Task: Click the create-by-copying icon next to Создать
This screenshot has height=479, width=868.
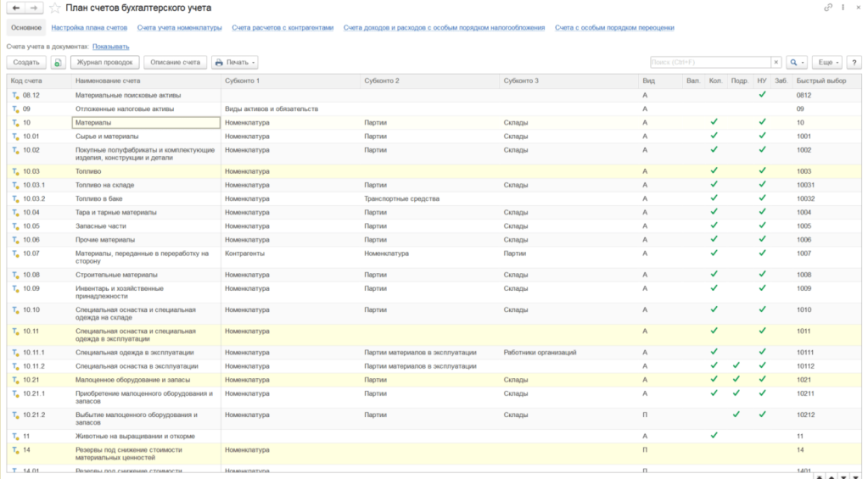Action: pos(58,63)
